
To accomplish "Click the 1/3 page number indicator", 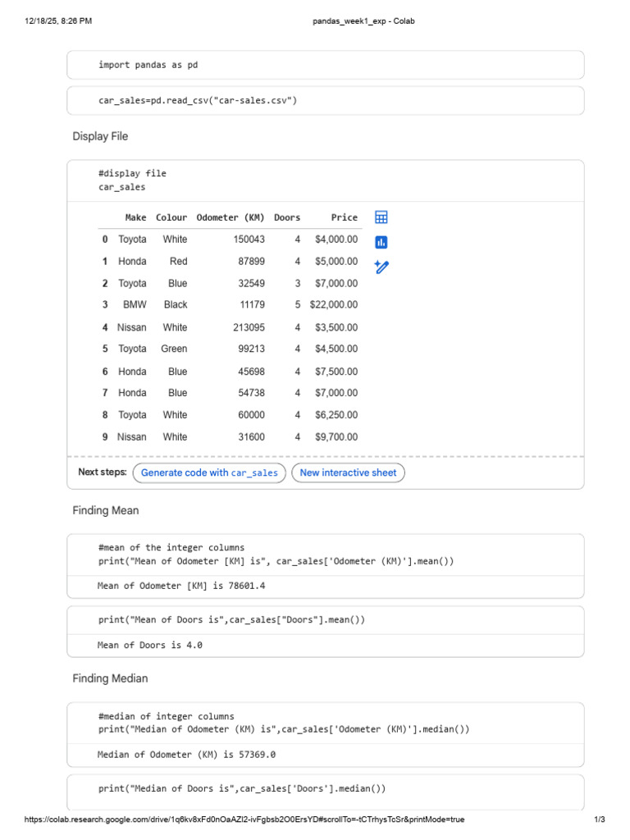I will point(600,819).
